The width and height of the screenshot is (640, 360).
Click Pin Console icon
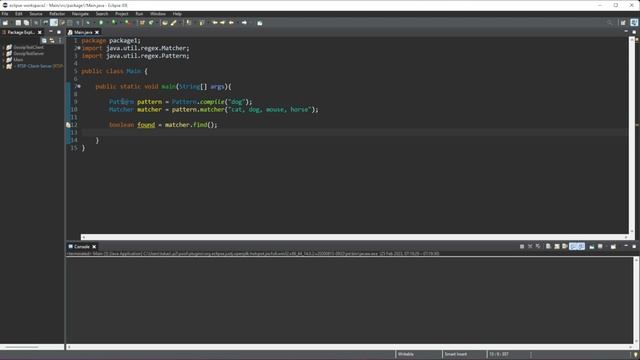click(592, 247)
